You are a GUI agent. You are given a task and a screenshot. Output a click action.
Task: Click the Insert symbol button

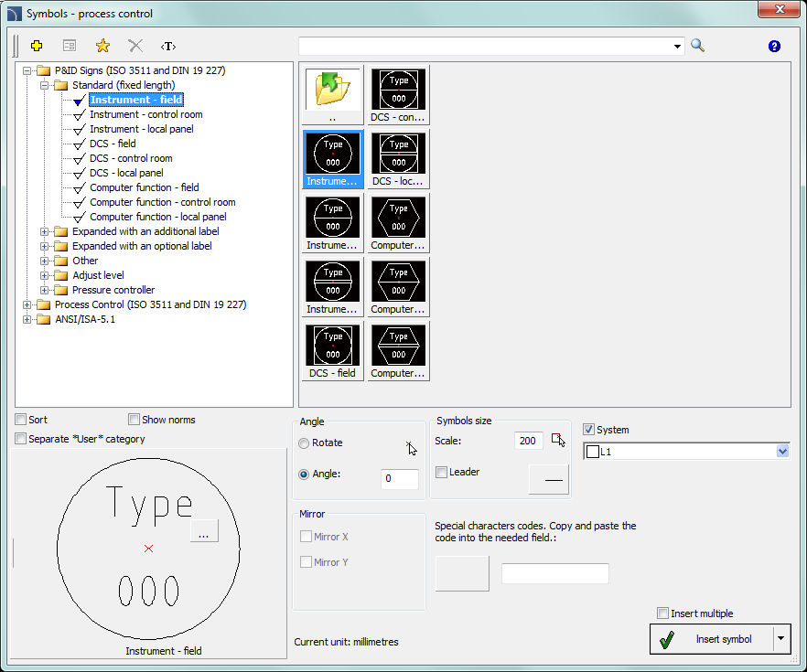711,639
